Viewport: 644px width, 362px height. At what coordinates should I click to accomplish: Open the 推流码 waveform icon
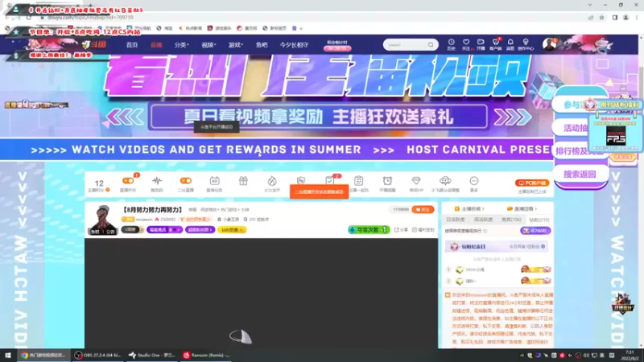pyautogui.click(x=156, y=180)
